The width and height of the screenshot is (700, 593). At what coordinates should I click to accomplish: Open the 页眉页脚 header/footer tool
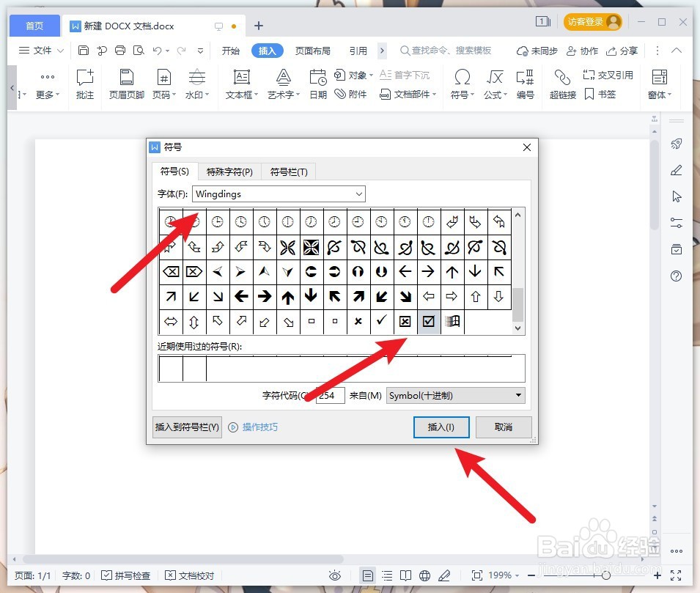125,83
